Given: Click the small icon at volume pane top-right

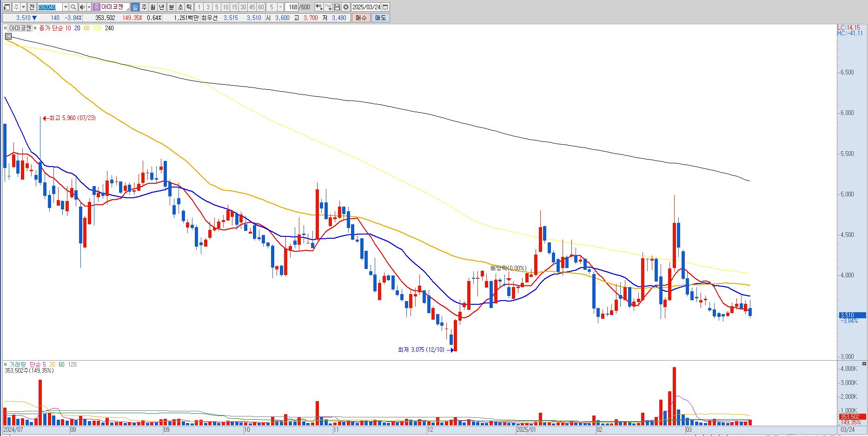Looking at the screenshot, I should (x=864, y=363).
